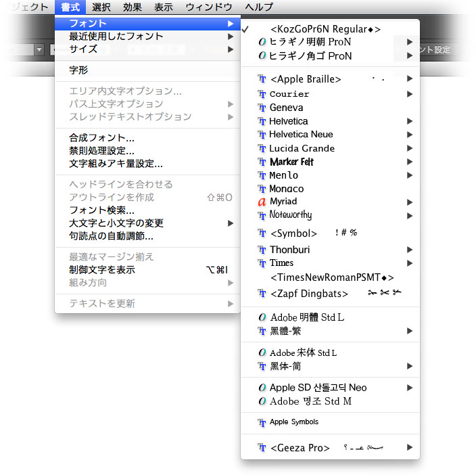The image size is (476, 475).
Task: Choose the フォント menu entry
Action: pyautogui.click(x=147, y=24)
